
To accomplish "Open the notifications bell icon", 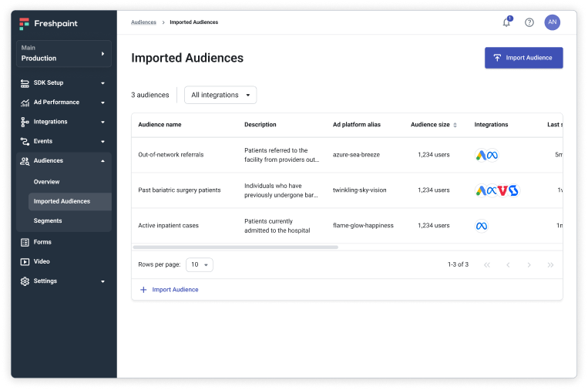I will pyautogui.click(x=506, y=22).
